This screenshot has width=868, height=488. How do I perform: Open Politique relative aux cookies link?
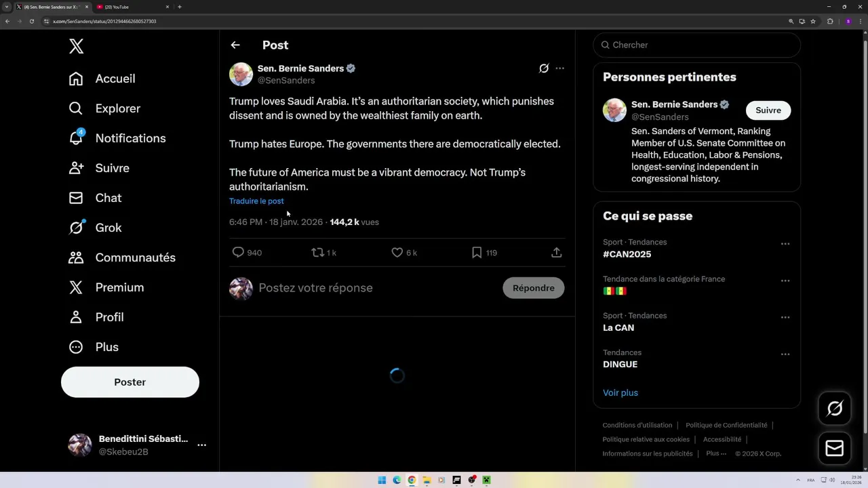click(646, 440)
